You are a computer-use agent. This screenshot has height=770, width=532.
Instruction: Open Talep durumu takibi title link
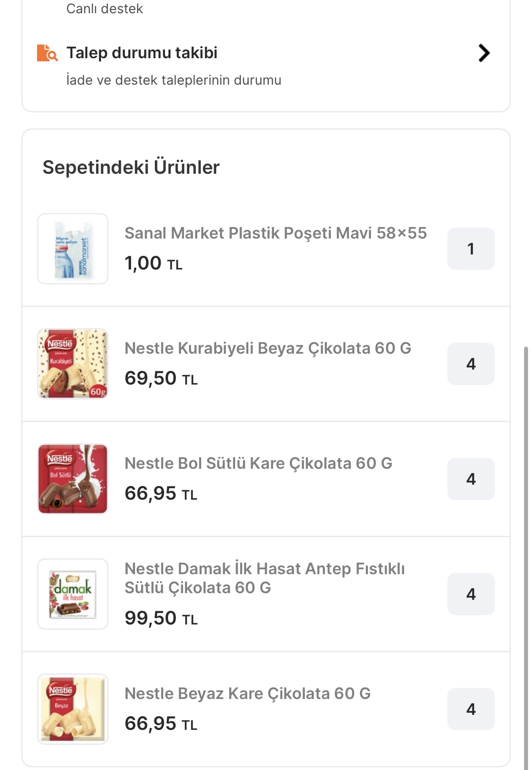(x=142, y=53)
